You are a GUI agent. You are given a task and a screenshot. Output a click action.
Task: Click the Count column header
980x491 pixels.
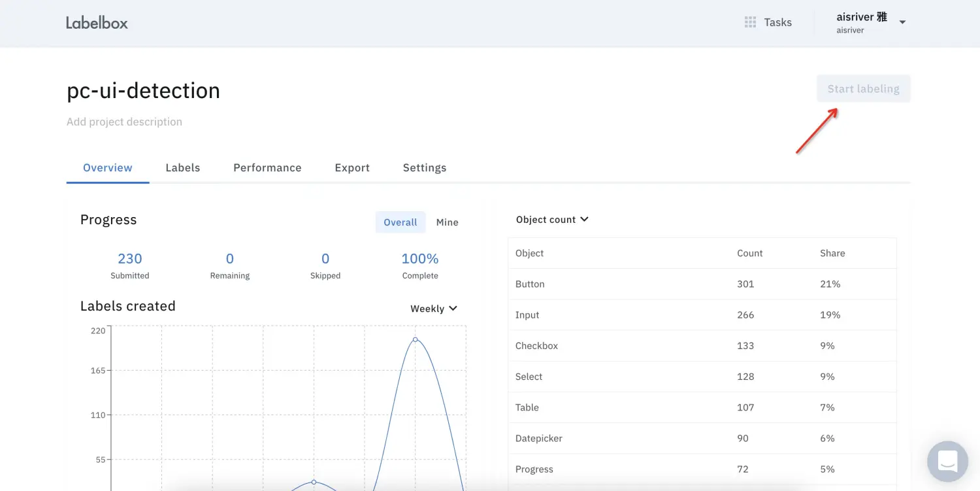(750, 253)
